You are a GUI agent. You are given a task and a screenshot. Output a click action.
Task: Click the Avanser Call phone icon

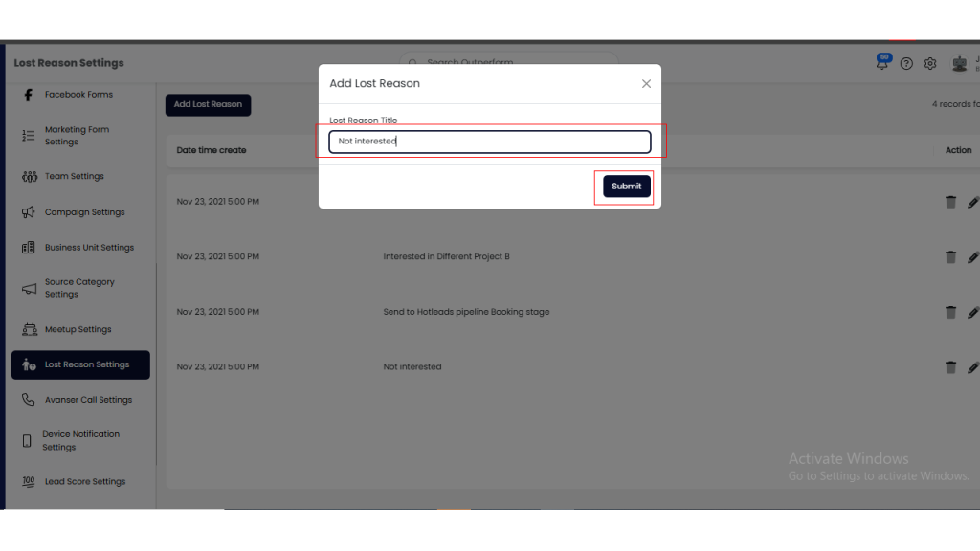[x=29, y=400]
